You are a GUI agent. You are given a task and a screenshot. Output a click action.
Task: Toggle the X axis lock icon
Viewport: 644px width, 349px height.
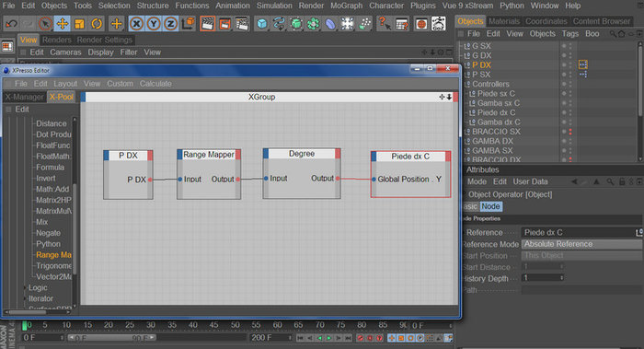click(136, 24)
